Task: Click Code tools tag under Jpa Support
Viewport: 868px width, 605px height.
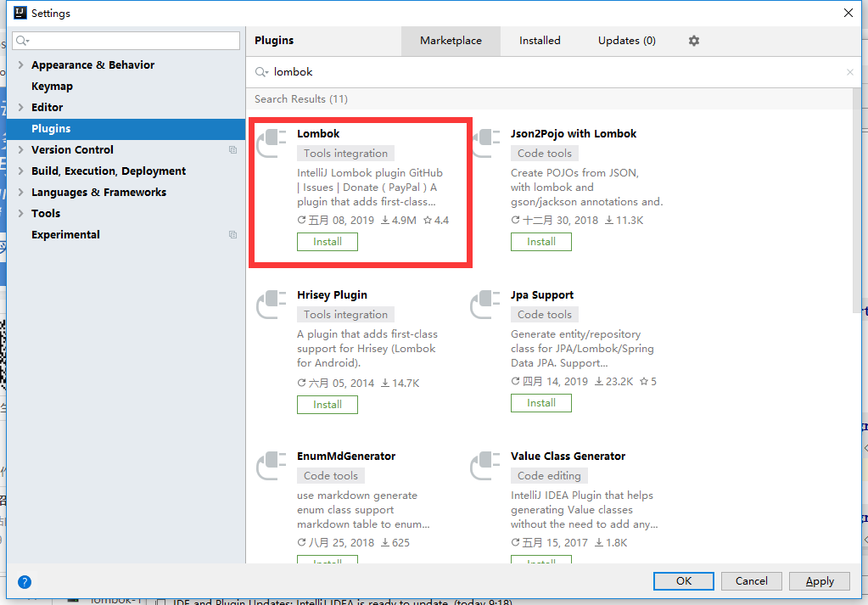Action: point(545,315)
